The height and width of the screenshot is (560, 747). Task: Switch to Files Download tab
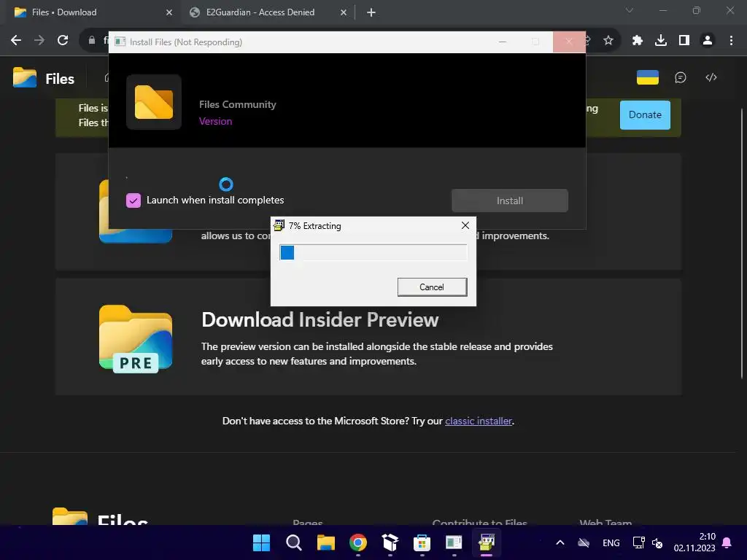90,12
